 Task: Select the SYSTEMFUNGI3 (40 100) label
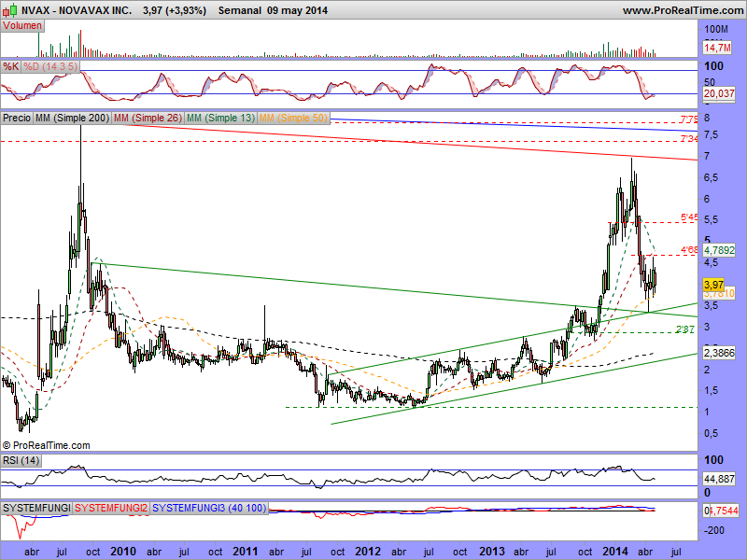click(209, 508)
